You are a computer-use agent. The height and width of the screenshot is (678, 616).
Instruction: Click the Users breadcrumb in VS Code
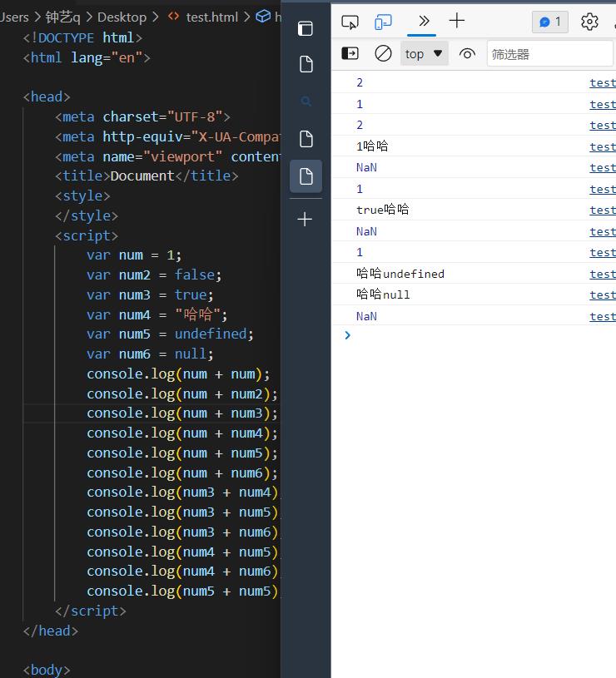14,17
